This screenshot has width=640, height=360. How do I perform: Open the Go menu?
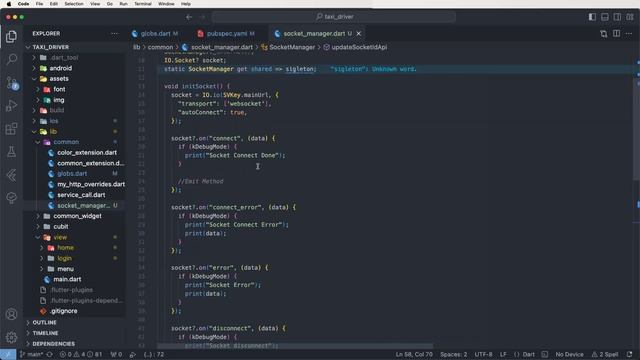[x=109, y=4]
